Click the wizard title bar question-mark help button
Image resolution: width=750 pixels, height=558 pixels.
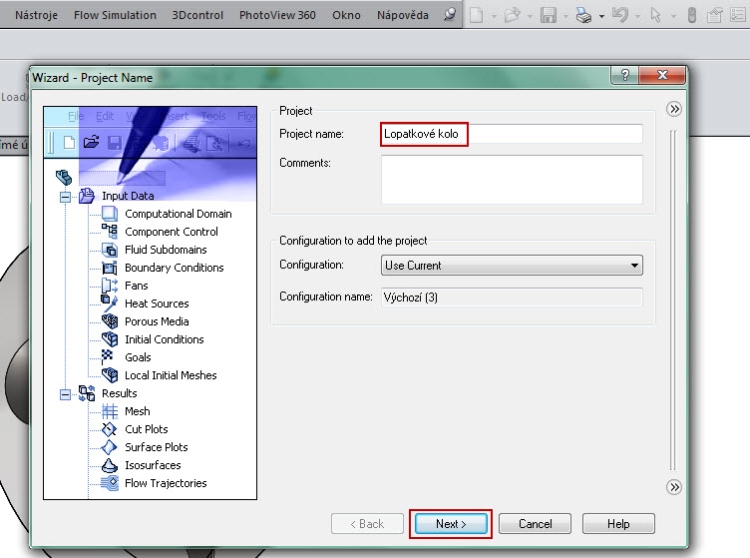pyautogui.click(x=625, y=75)
